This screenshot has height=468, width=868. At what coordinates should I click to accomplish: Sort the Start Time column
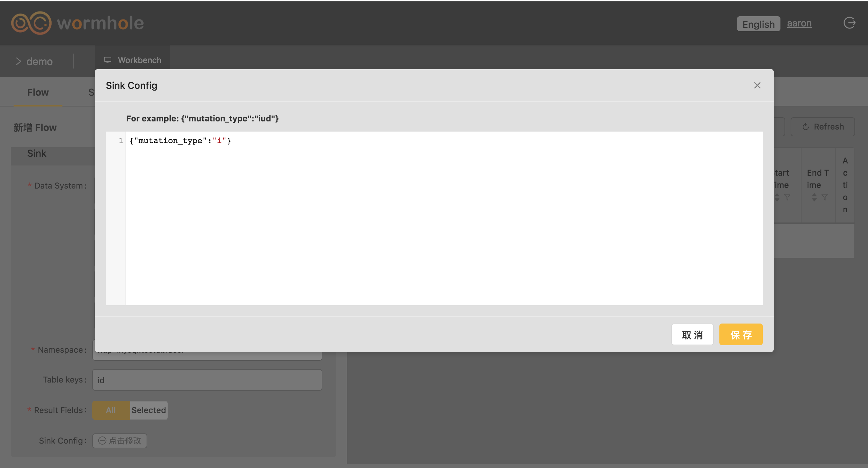pyautogui.click(x=777, y=197)
